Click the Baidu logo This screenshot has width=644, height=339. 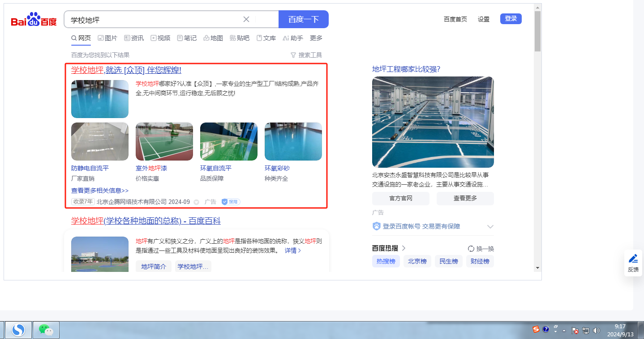pos(34,20)
